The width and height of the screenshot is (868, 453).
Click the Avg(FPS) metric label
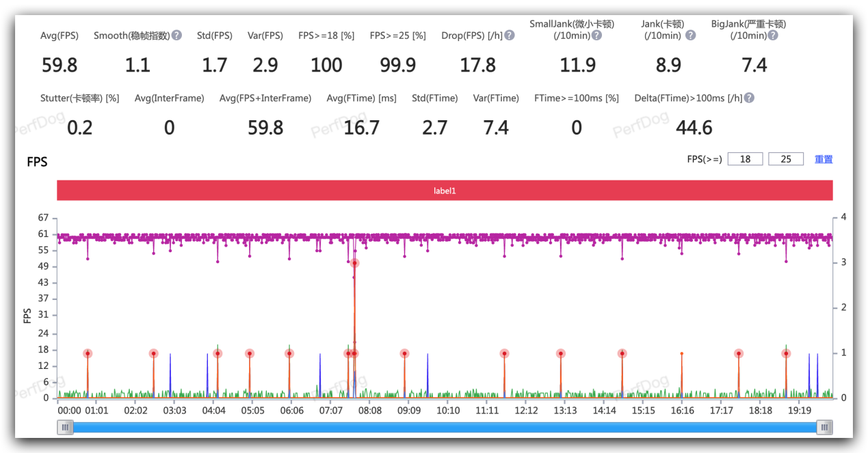tap(60, 36)
